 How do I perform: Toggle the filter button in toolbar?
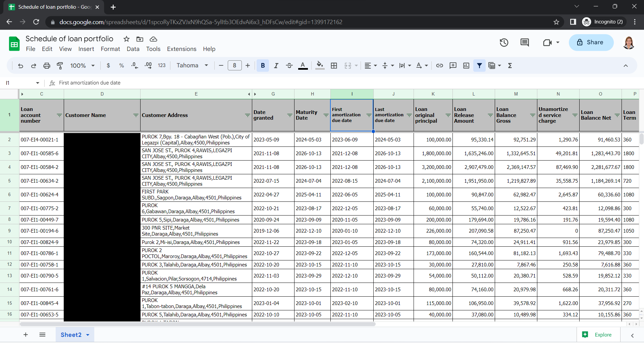pyautogui.click(x=479, y=66)
